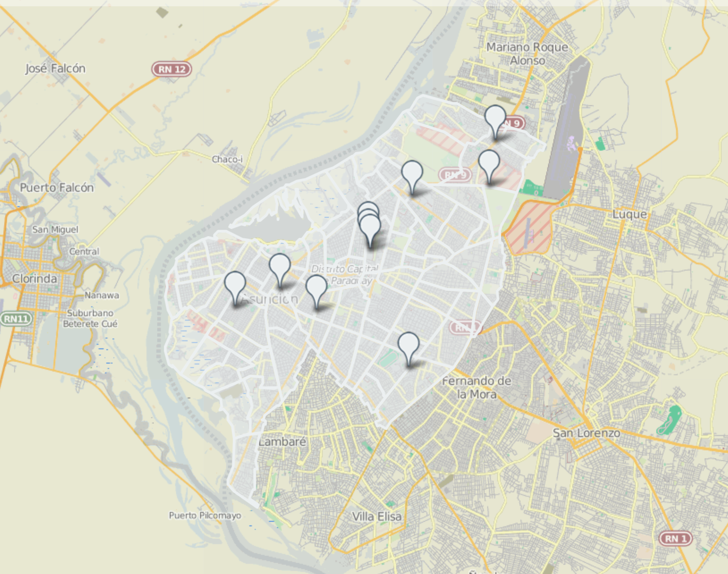The width and height of the screenshot is (728, 574).
Task: Click the RN 1 road shield
Action: click(676, 539)
